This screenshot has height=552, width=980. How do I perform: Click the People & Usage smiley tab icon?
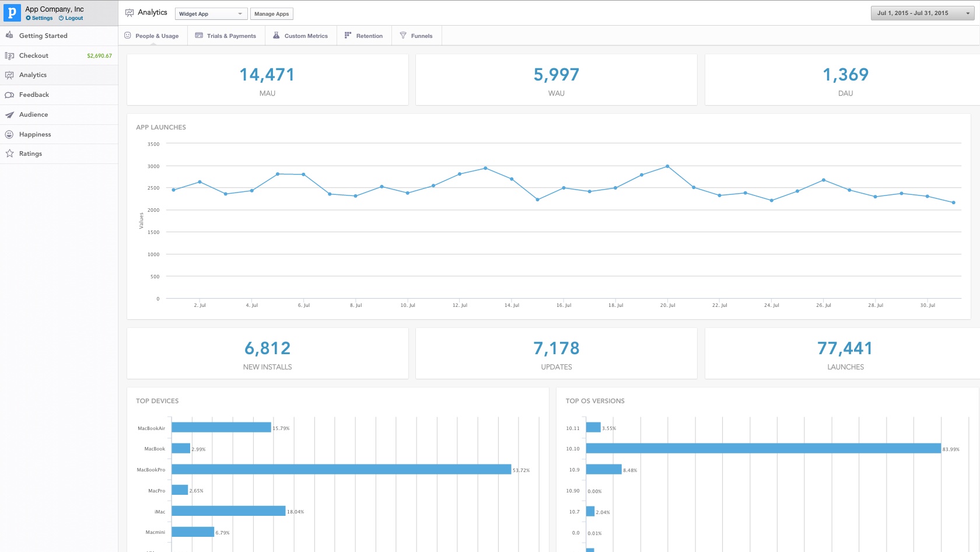(x=128, y=36)
